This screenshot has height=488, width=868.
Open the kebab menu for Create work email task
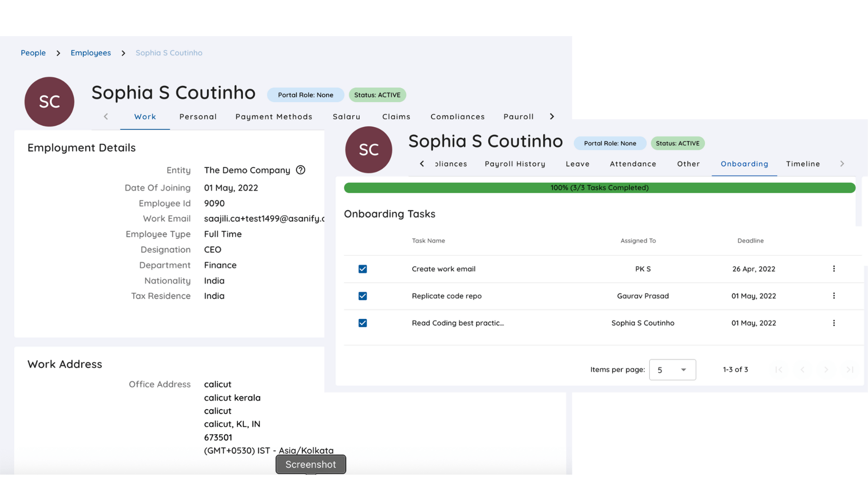click(x=834, y=268)
